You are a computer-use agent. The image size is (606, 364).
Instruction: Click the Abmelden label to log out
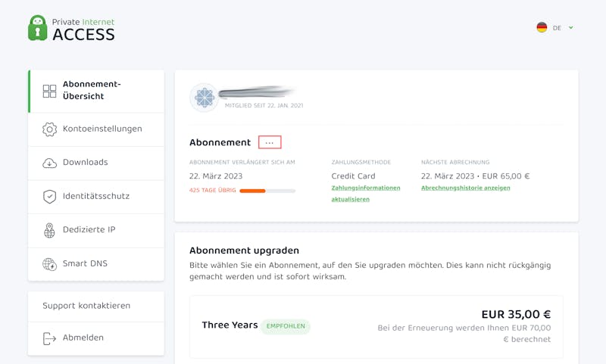pyautogui.click(x=83, y=338)
